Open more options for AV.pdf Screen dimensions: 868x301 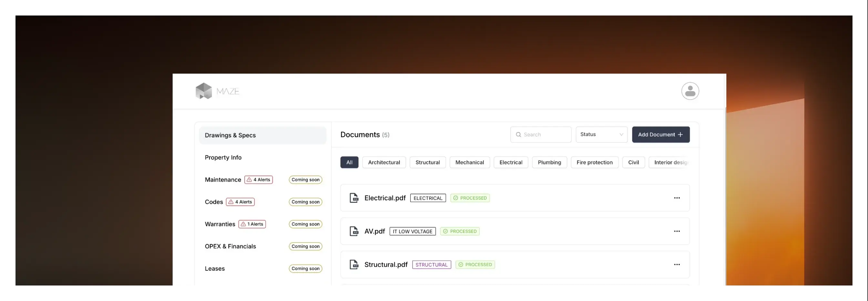pyautogui.click(x=677, y=231)
